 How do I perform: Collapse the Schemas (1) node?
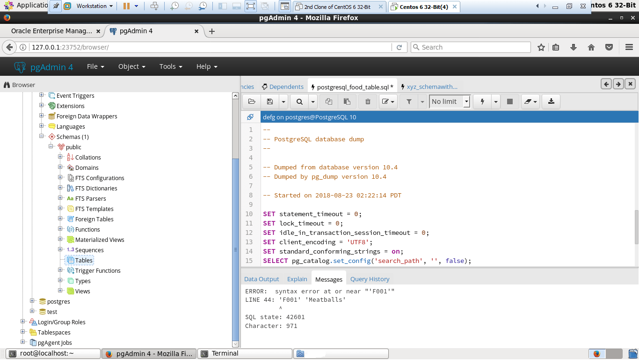coord(42,136)
